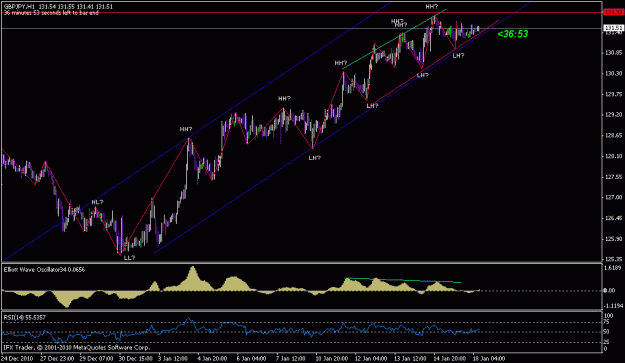Select the white current price tag 131.51
The width and height of the screenshot is (625, 363).
613,28
